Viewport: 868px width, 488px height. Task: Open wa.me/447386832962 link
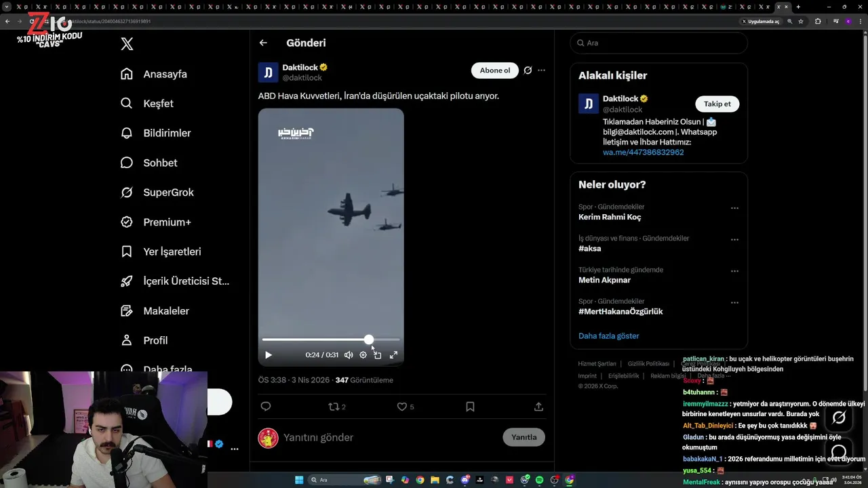click(x=643, y=152)
